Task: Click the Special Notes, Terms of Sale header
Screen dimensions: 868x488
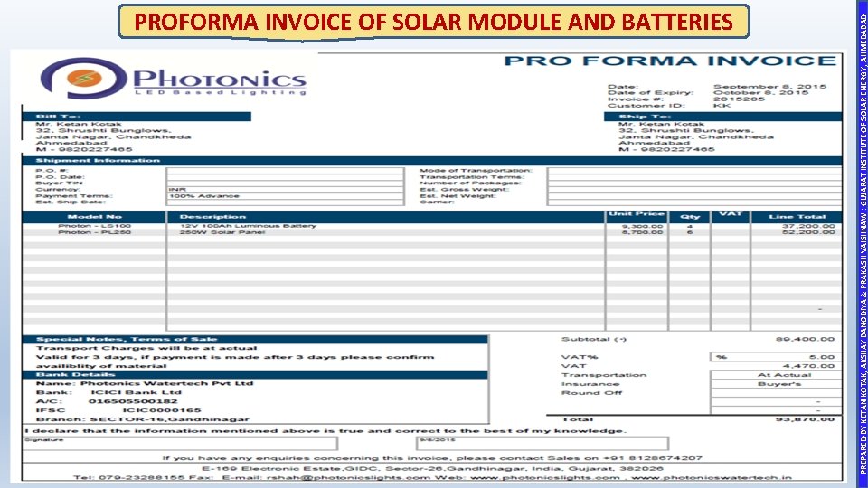Action: [255, 339]
